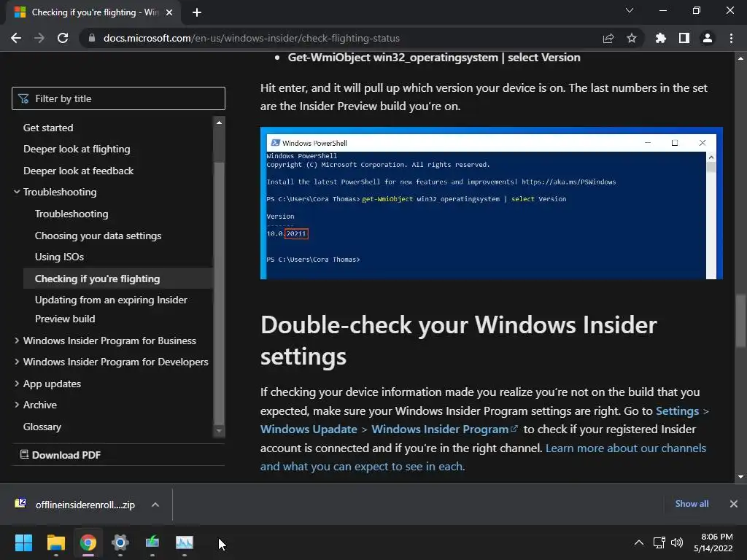Reload the current page
The image size is (747, 560).
pyautogui.click(x=63, y=38)
